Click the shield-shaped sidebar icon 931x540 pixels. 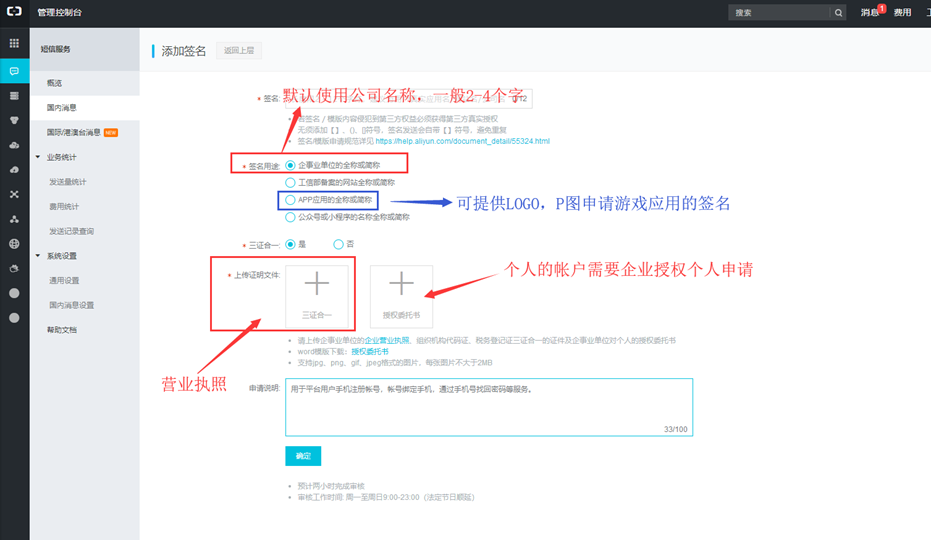pos(14,121)
